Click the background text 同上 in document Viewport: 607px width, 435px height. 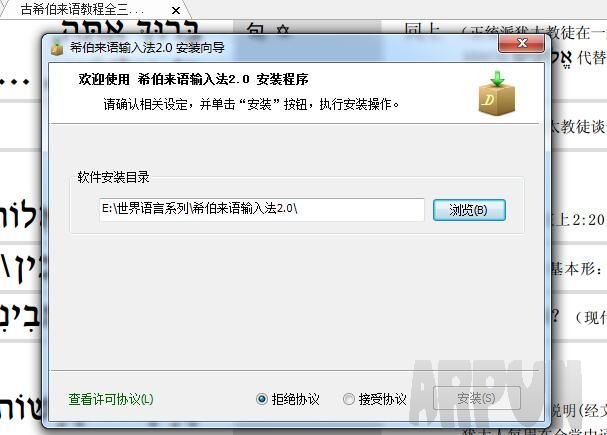point(422,29)
